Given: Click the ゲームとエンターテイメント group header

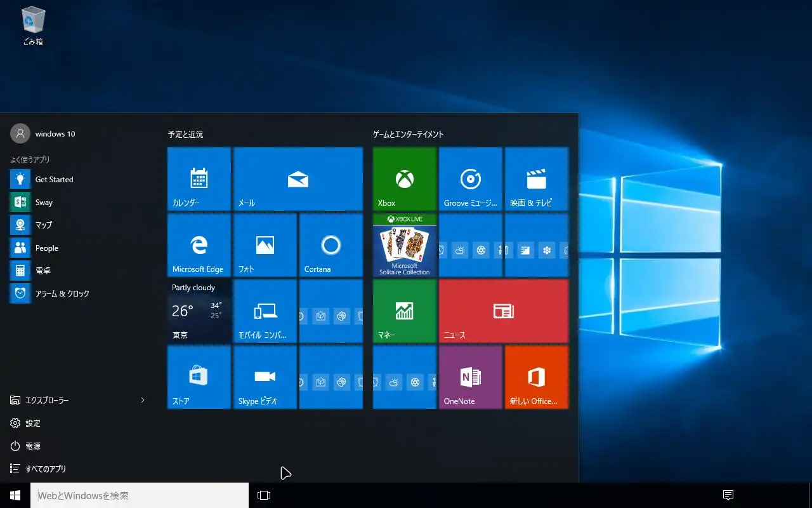Looking at the screenshot, I should click(x=409, y=135).
